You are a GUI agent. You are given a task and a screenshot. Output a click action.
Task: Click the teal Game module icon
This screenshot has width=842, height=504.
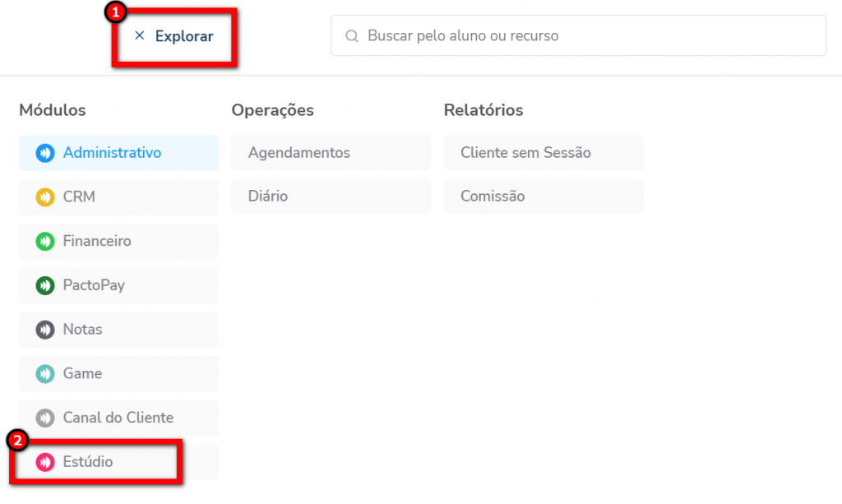pyautogui.click(x=44, y=374)
